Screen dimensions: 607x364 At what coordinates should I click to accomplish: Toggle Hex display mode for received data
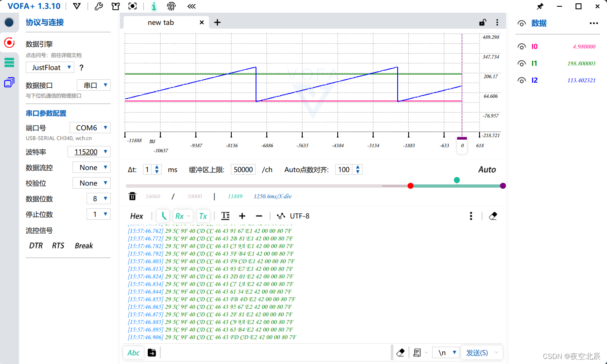136,216
